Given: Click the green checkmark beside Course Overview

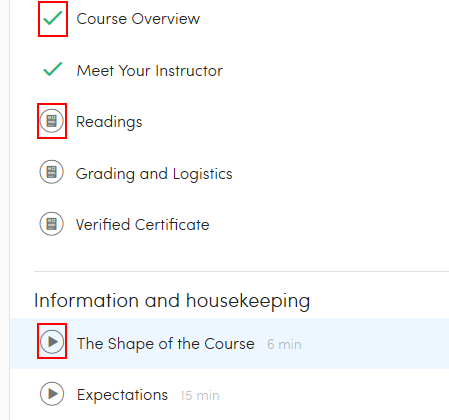Looking at the screenshot, I should point(53,18).
